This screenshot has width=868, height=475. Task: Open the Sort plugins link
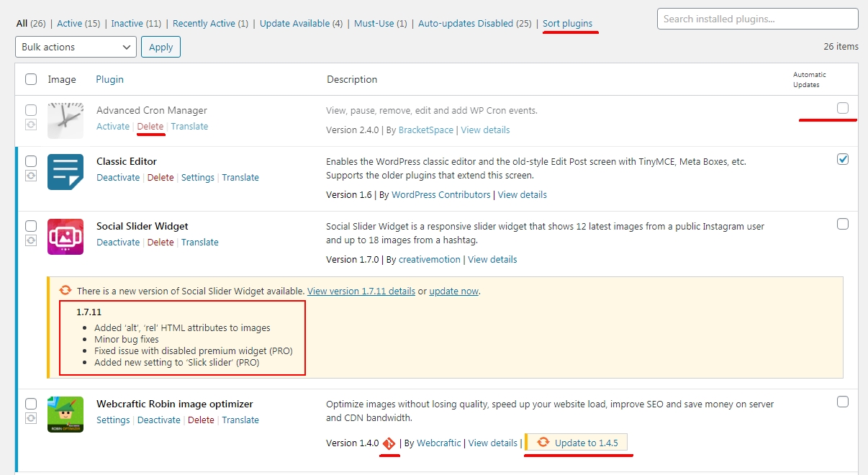pyautogui.click(x=568, y=23)
